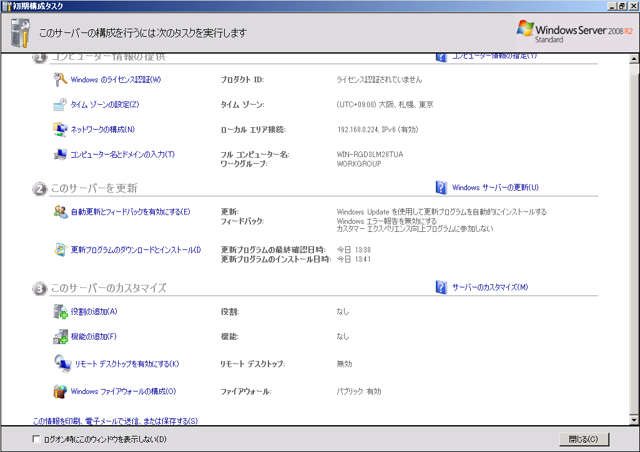Screen dimensions: 640x452
Task: Click the section heading このサーバーを更新
Action: 94,188
